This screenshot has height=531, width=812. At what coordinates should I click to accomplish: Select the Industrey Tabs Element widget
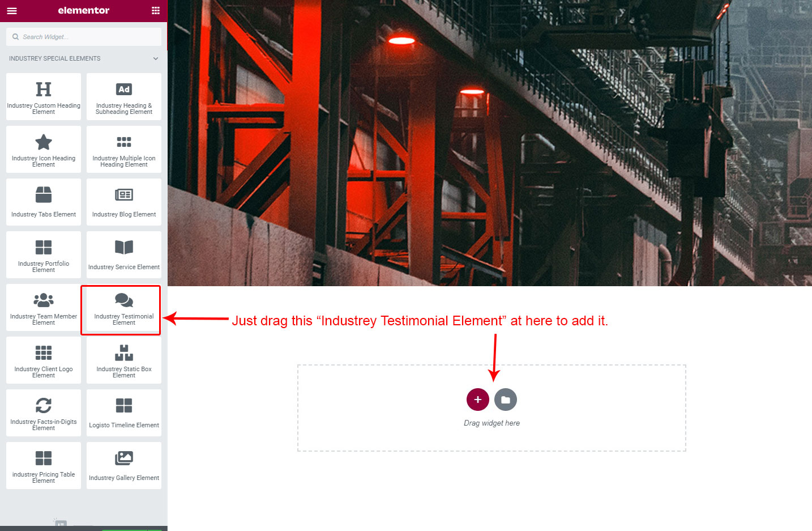click(x=44, y=202)
